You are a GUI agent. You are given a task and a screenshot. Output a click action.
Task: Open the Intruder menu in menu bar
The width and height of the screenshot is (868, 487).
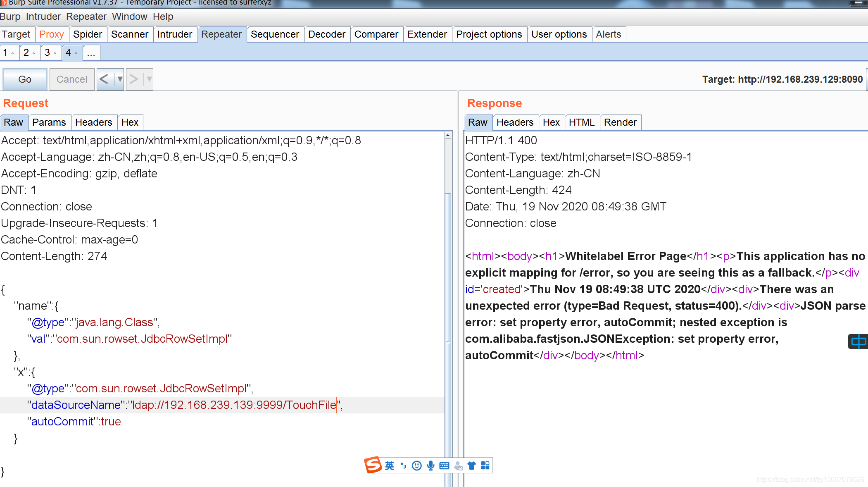43,17
